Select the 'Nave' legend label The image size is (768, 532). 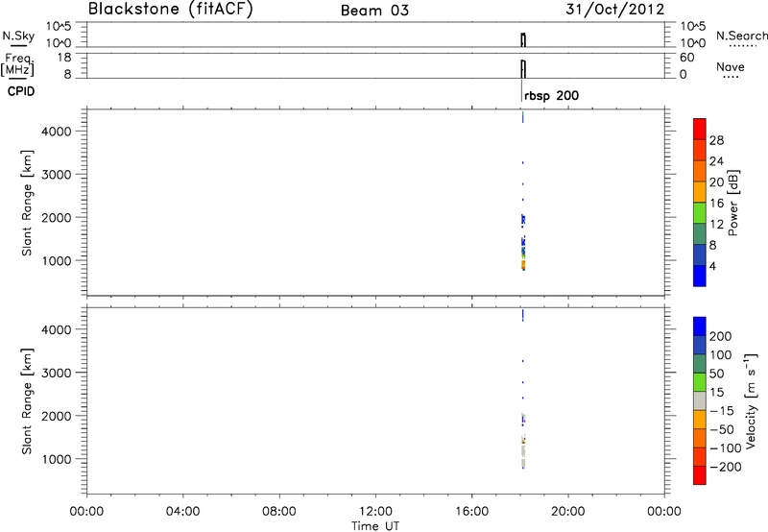(731, 67)
